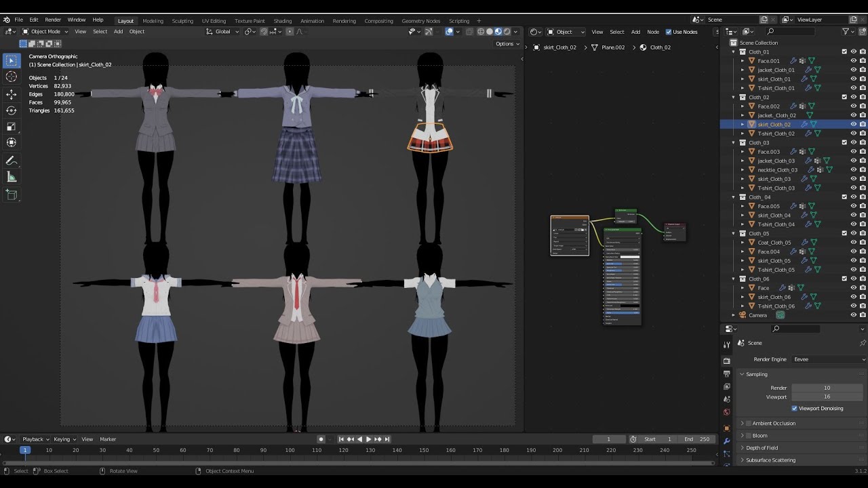Click Render samples value field

point(827,388)
